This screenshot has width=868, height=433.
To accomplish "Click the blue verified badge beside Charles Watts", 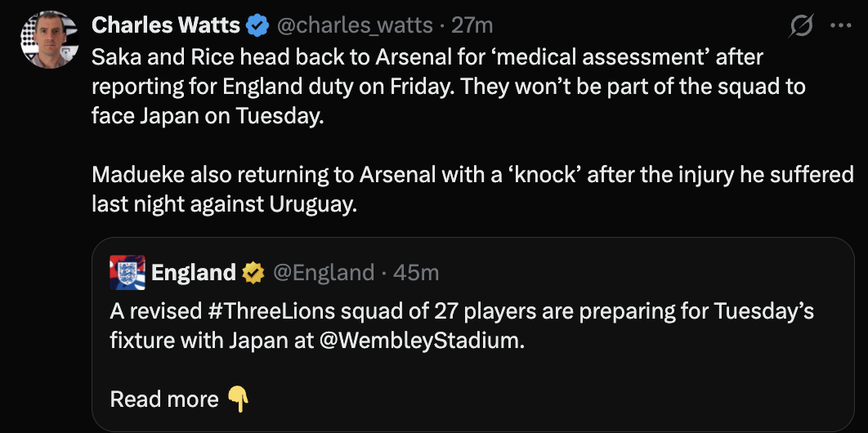I will pyautogui.click(x=258, y=26).
